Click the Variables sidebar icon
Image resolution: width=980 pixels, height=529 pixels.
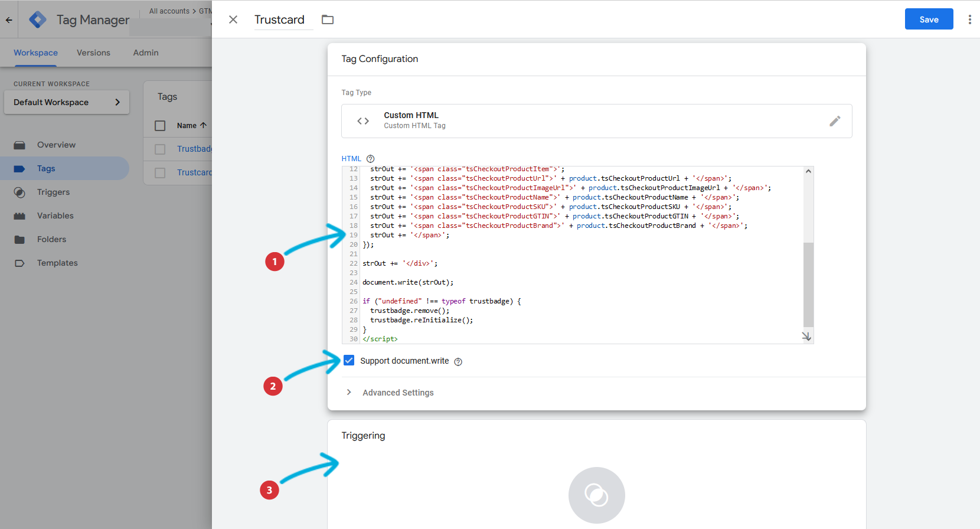[x=19, y=216]
